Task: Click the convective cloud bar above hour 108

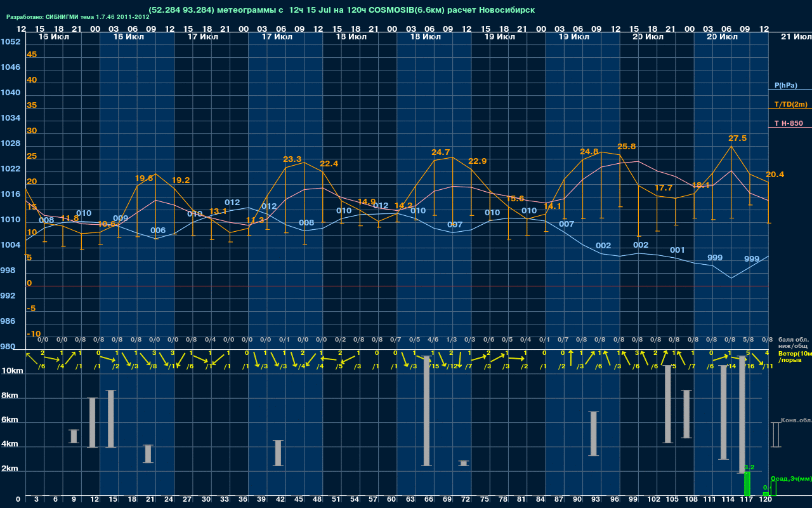Action: tap(686, 414)
